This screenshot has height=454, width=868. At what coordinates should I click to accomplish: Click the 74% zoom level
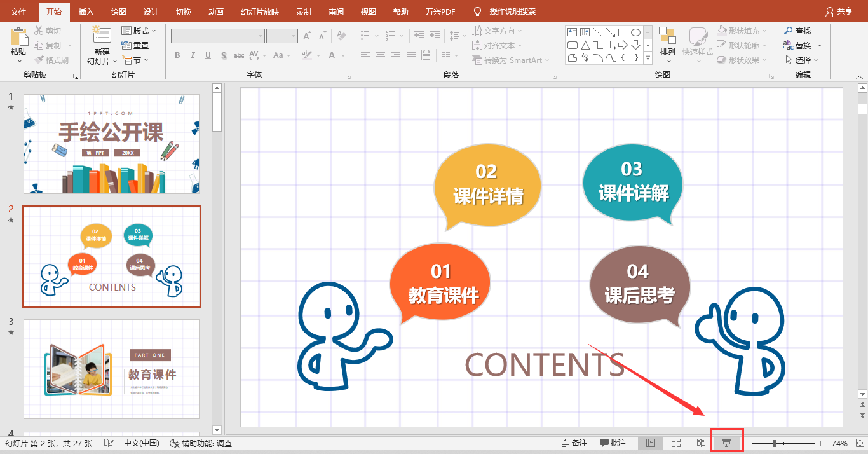[839, 443]
